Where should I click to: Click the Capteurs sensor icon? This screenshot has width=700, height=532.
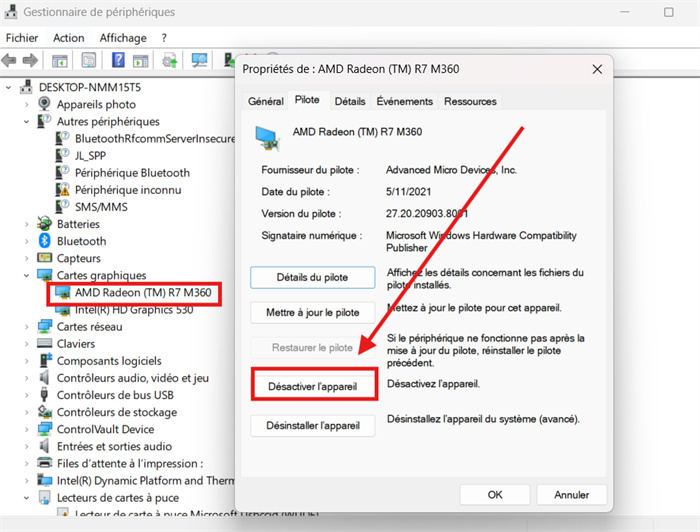pos(44,258)
